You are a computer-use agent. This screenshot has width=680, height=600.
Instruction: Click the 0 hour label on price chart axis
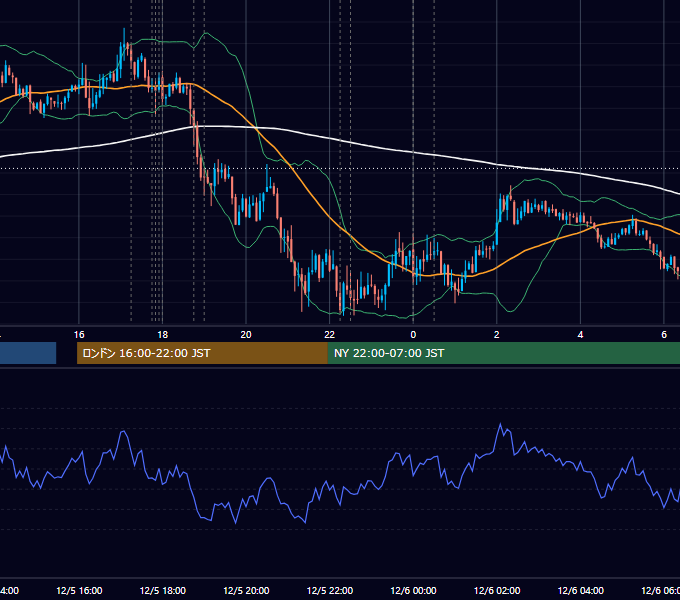coord(413,335)
